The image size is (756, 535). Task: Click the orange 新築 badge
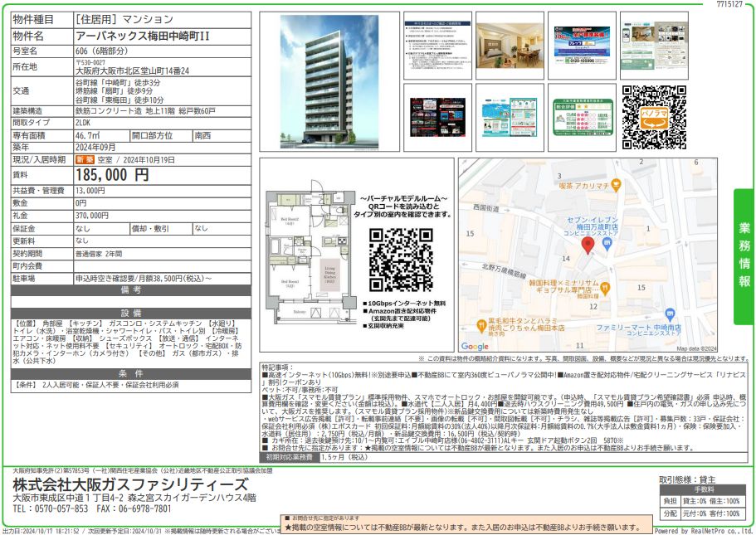pos(85,159)
